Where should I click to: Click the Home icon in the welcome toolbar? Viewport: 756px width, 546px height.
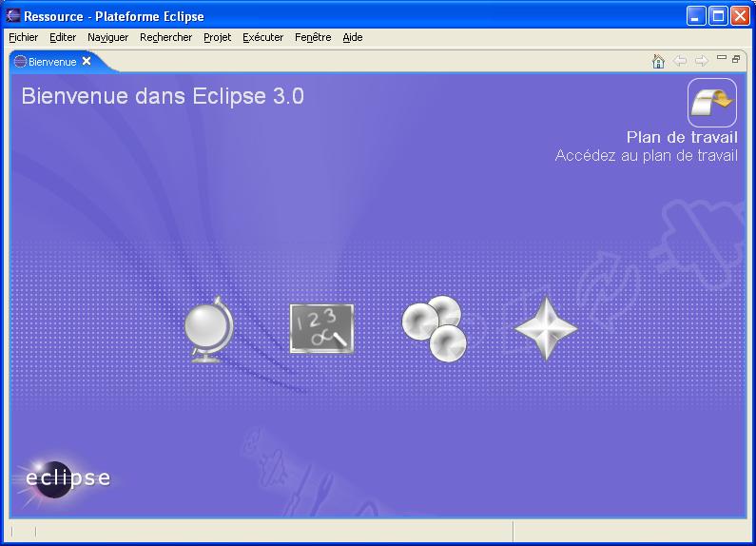[x=658, y=61]
